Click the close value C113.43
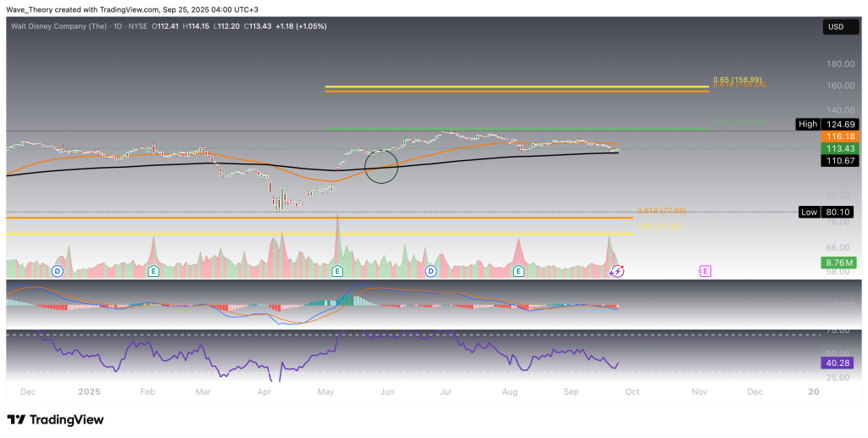 pos(259,26)
